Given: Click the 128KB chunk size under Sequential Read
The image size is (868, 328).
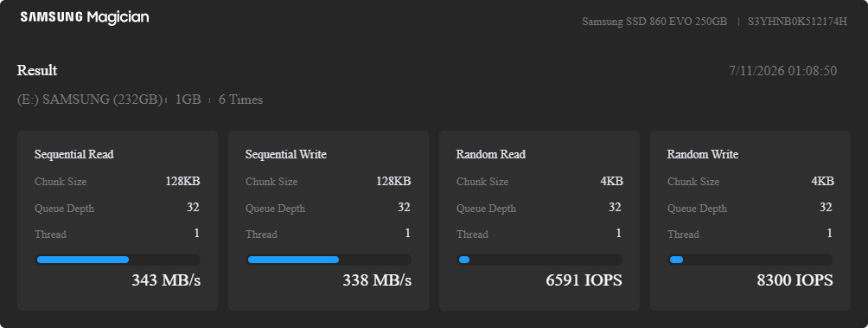Looking at the screenshot, I should coord(182,181).
